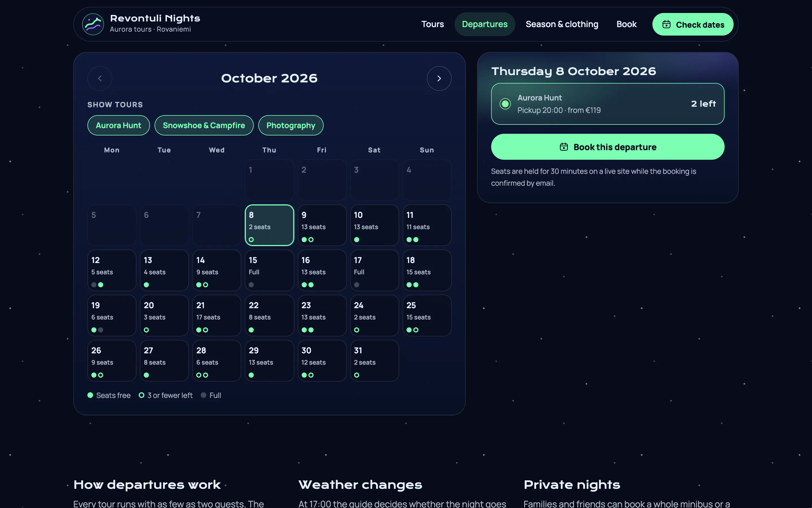Go to the previous month arrow
This screenshot has height=508, width=812.
(x=100, y=78)
